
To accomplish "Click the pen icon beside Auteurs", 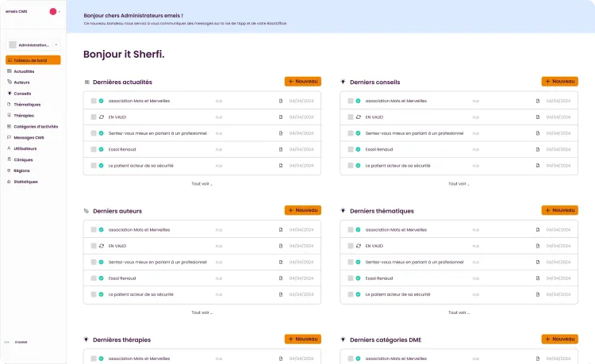I will click(9, 82).
